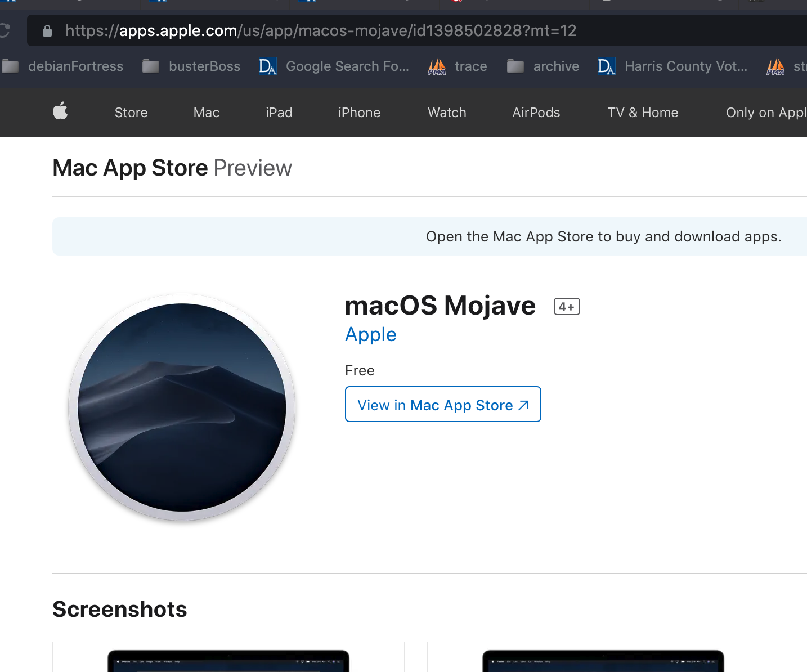Open the debianFortress bookmark folder
The image size is (807, 672).
click(62, 66)
